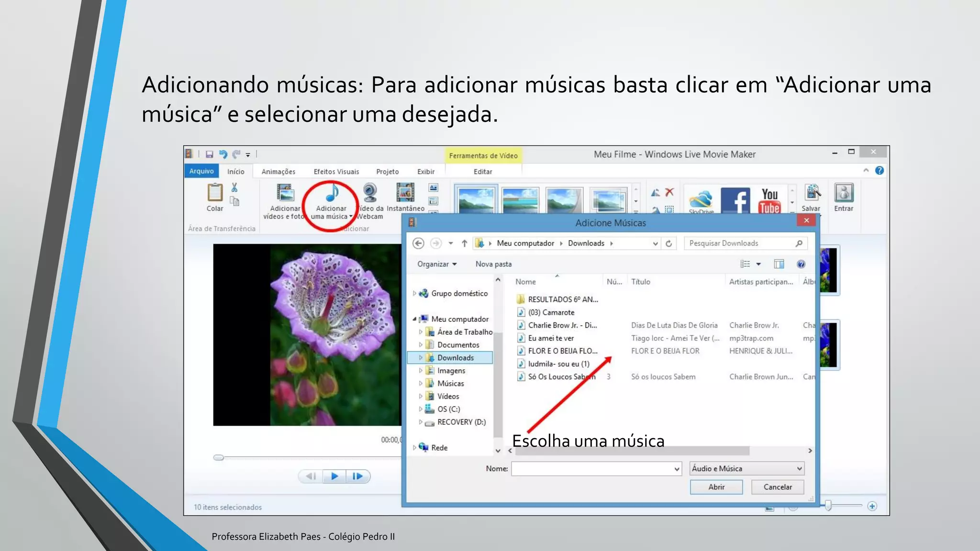Viewport: 980px width, 551px height.
Task: Click the Abrir button
Action: point(716,487)
